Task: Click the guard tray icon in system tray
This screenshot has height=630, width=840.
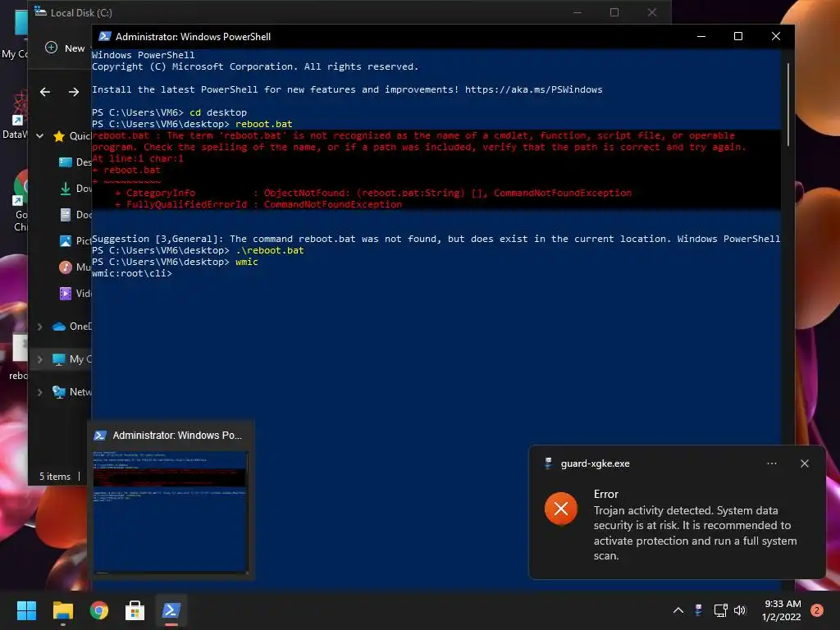Action: [x=698, y=610]
